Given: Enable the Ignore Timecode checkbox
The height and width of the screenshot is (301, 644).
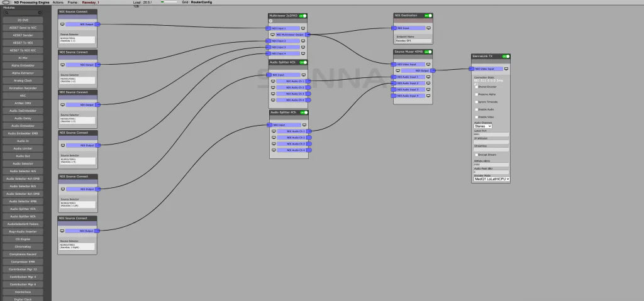Looking at the screenshot, I should click(x=477, y=102).
